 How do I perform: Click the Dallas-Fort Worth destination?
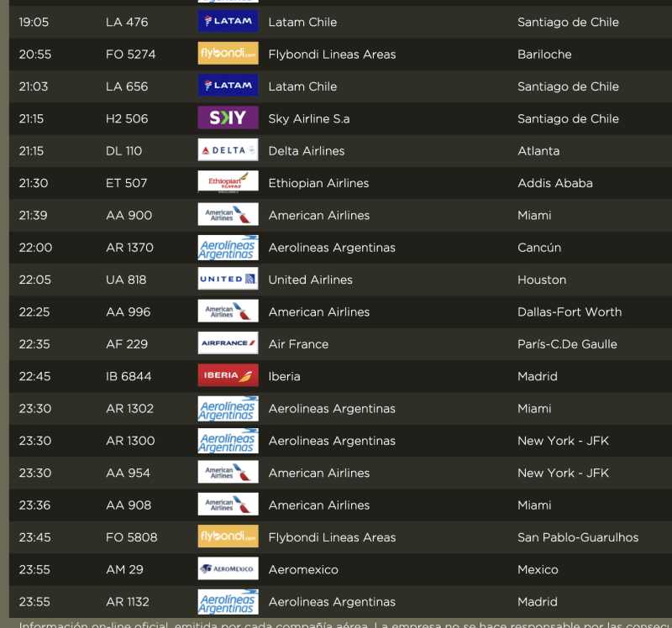click(570, 311)
